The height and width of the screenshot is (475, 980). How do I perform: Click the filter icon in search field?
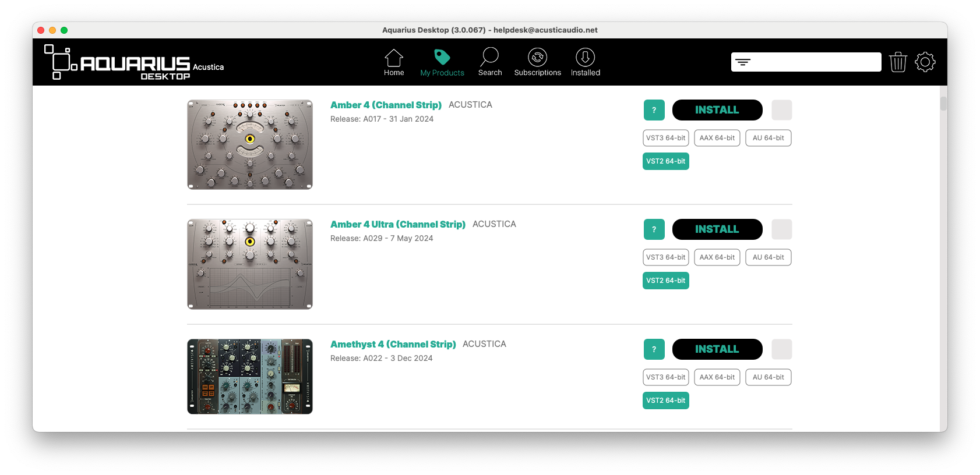tap(743, 62)
